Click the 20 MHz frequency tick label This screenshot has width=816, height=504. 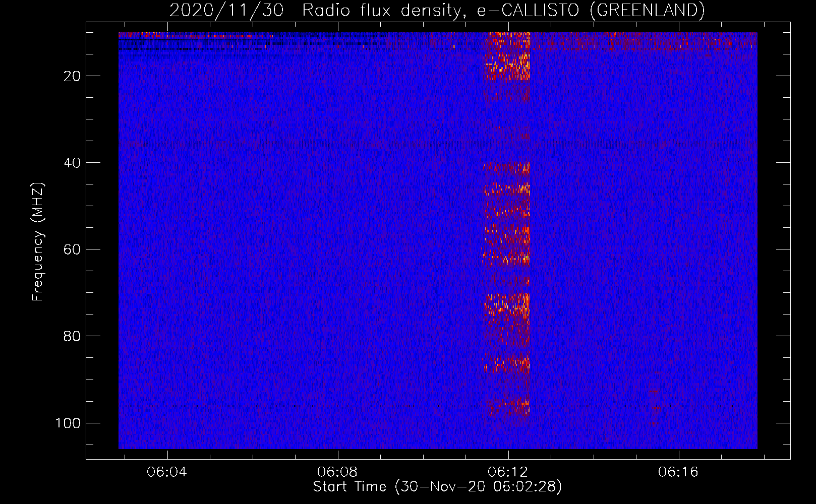point(72,76)
